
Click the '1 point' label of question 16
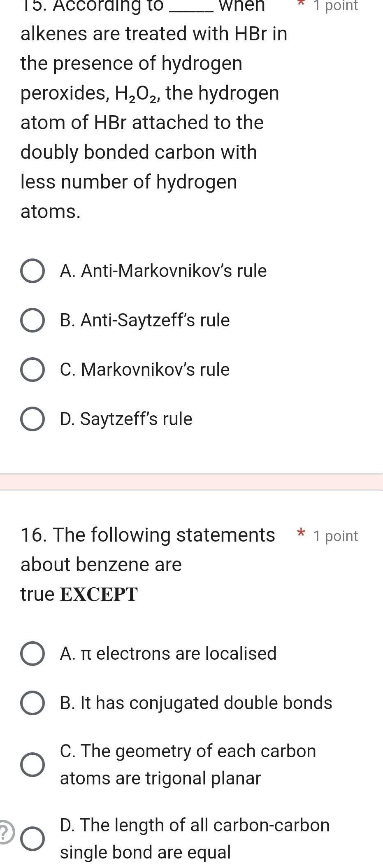tap(335, 536)
